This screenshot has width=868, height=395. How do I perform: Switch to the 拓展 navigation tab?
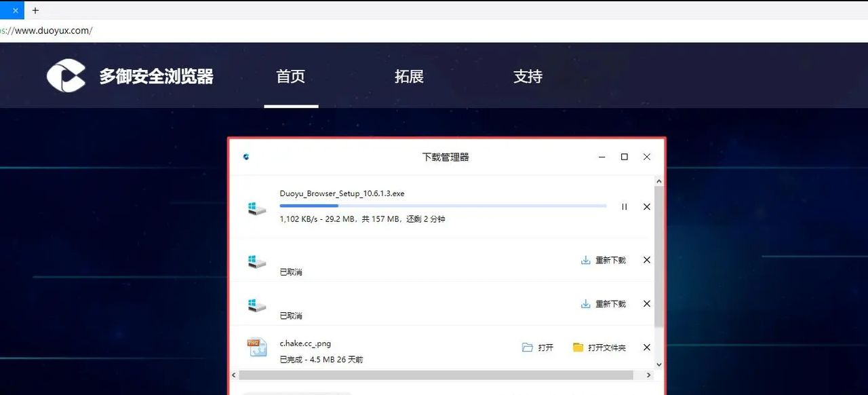point(410,77)
